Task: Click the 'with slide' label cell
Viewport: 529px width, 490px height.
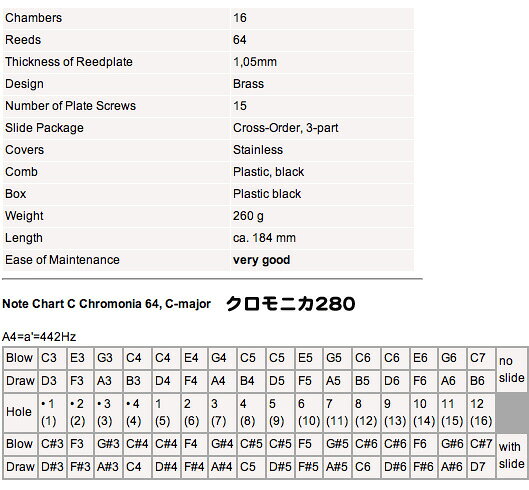Action: 512,456
